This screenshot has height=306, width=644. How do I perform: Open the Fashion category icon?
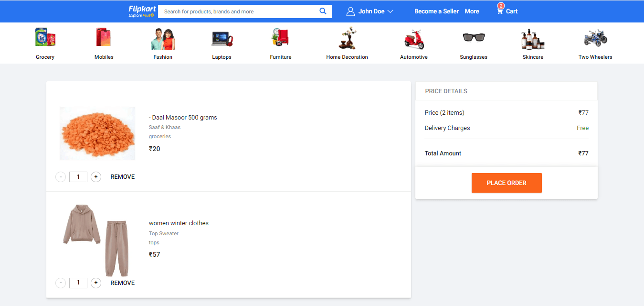pos(163,39)
